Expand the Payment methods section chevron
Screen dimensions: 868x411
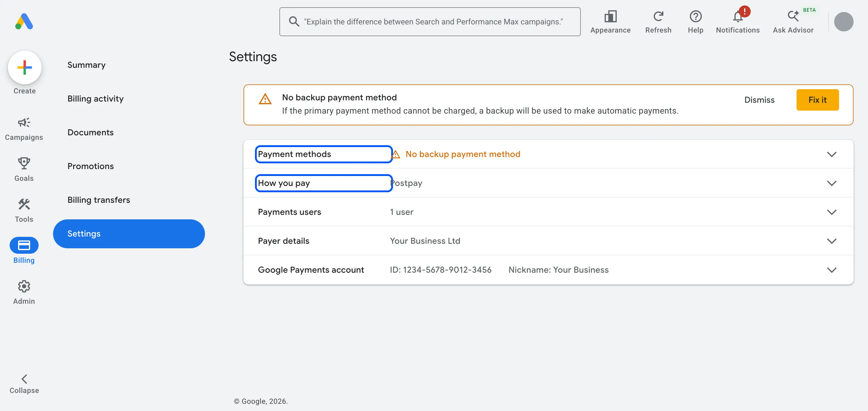(832, 154)
